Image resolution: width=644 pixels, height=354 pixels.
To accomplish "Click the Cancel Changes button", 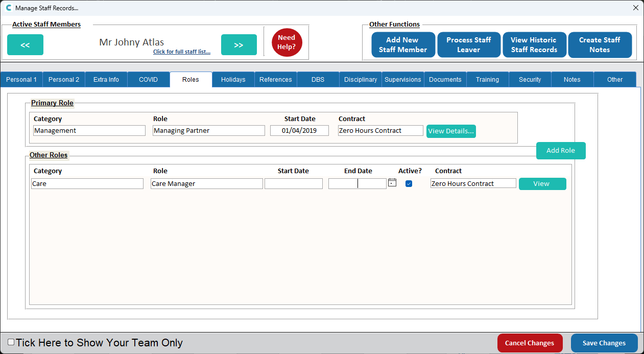I will (529, 343).
